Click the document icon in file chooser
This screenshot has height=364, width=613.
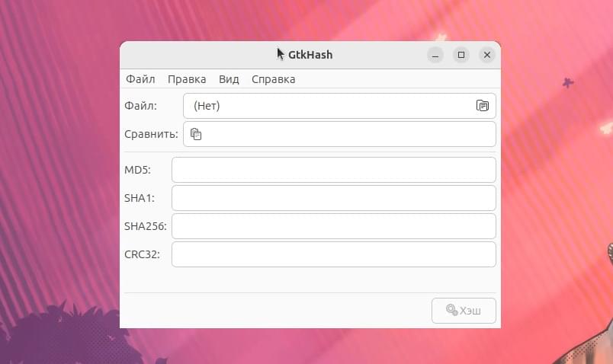[x=483, y=106]
